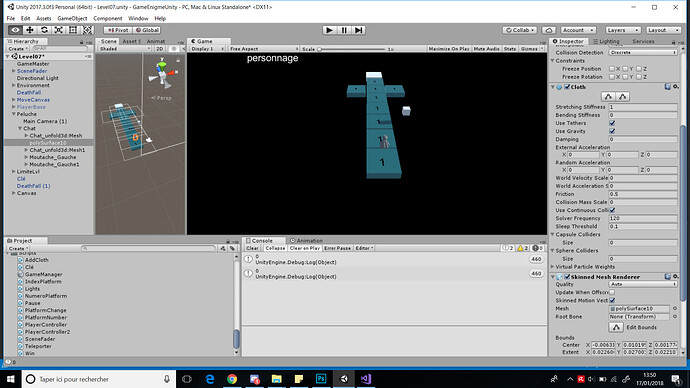Click the Play button
The image size is (690, 388).
click(x=329, y=30)
